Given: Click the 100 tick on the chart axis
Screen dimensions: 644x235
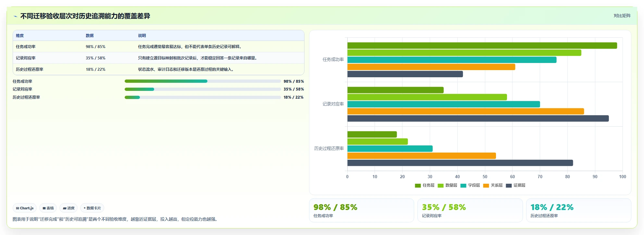Looking at the screenshot, I should 622,177.
